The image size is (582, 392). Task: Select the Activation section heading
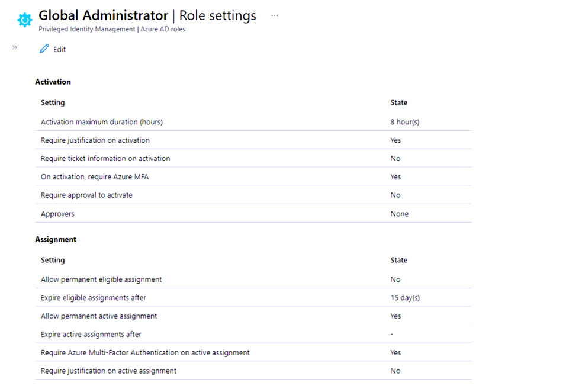[53, 82]
